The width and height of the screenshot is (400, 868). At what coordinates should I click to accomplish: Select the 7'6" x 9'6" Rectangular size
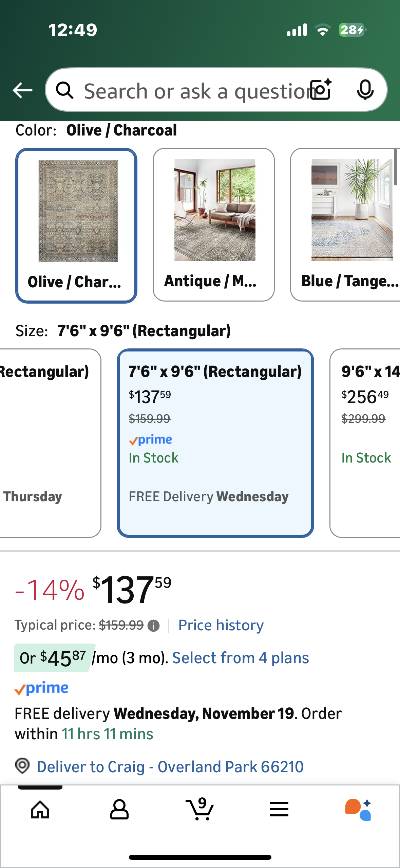(215, 443)
